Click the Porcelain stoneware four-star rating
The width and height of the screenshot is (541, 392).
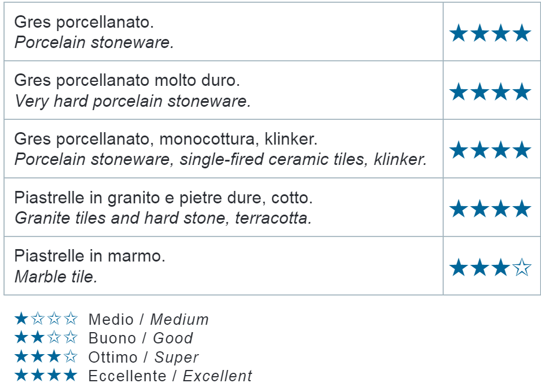(490, 33)
